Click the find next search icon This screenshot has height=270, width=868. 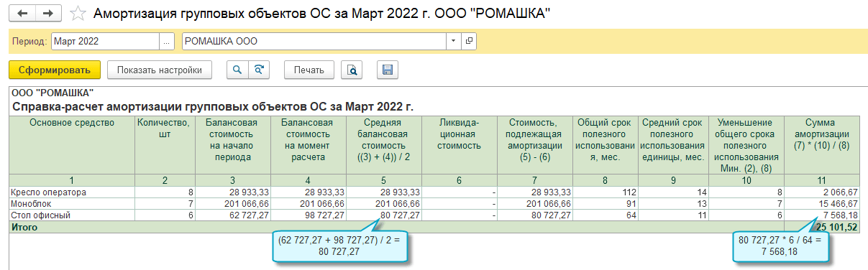click(258, 70)
